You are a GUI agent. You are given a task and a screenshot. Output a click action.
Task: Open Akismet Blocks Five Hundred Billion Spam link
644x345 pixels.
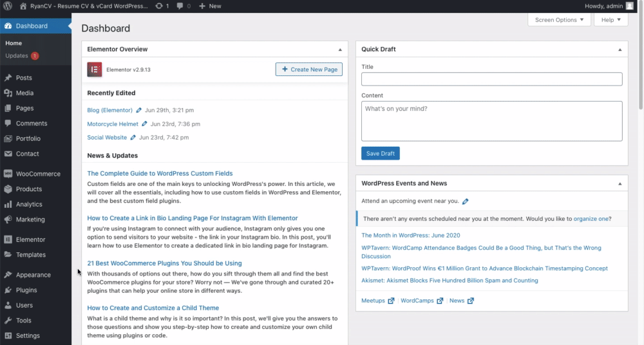pos(450,281)
